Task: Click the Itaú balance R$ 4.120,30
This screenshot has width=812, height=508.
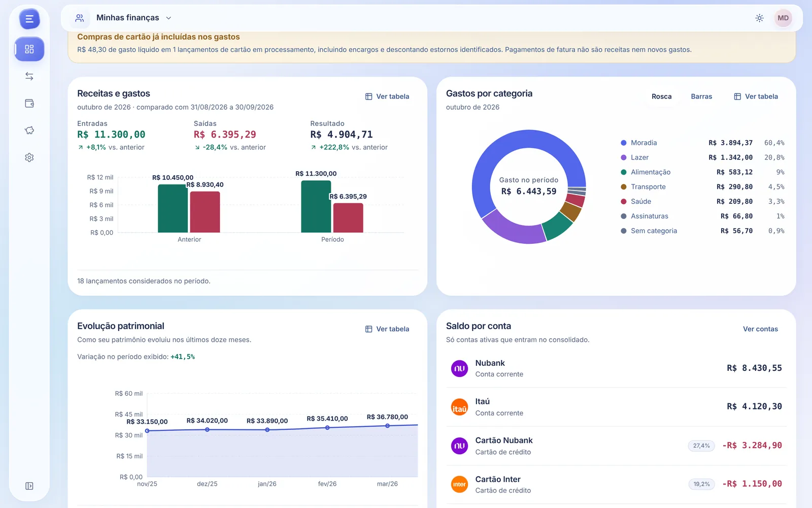Action: tap(754, 406)
